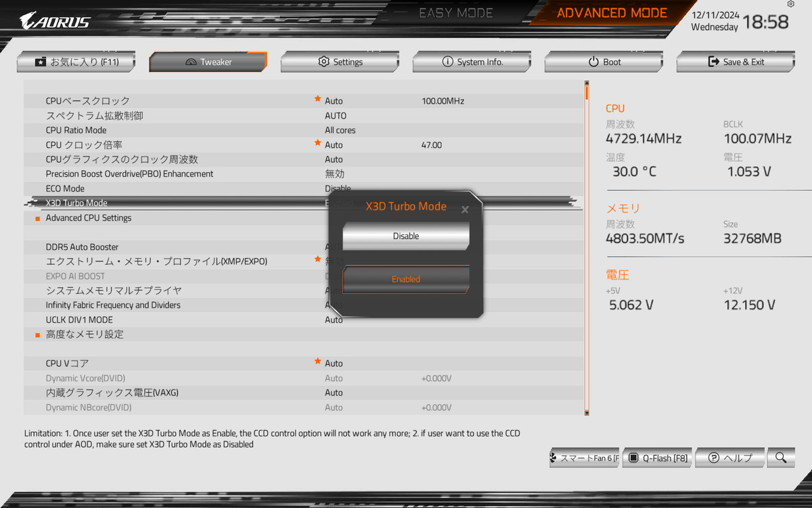Image resolution: width=812 pixels, height=508 pixels.
Task: Select the EXPO AI BOOST row
Action: [303, 276]
